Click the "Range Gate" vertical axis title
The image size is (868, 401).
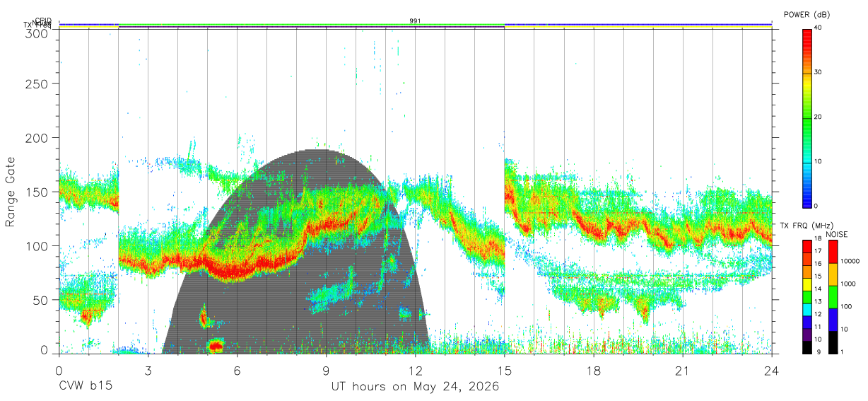(11, 192)
